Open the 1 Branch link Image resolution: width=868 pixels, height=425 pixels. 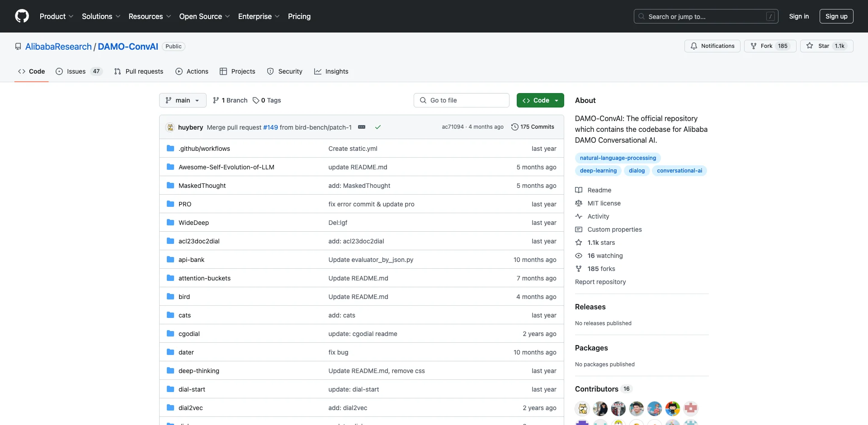point(230,100)
